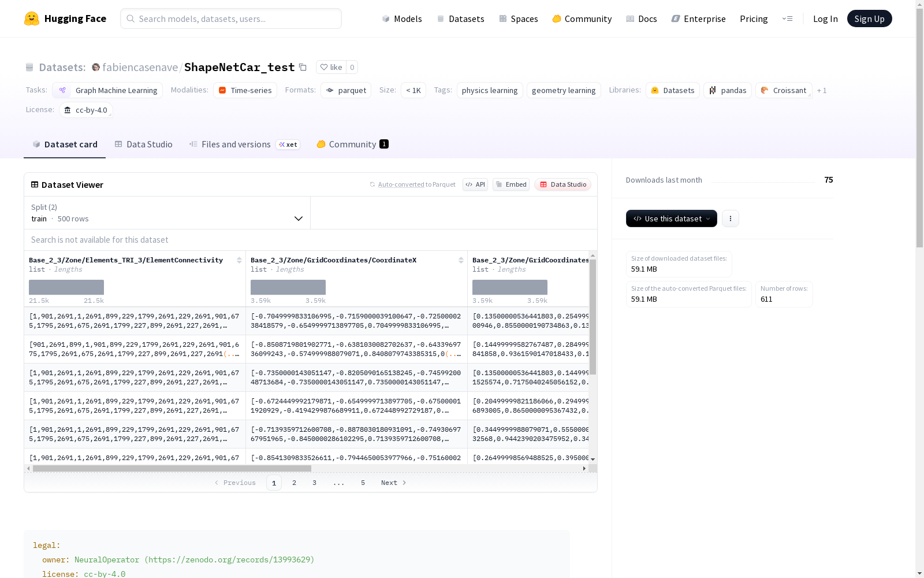Click the geometry learning tag

click(564, 90)
